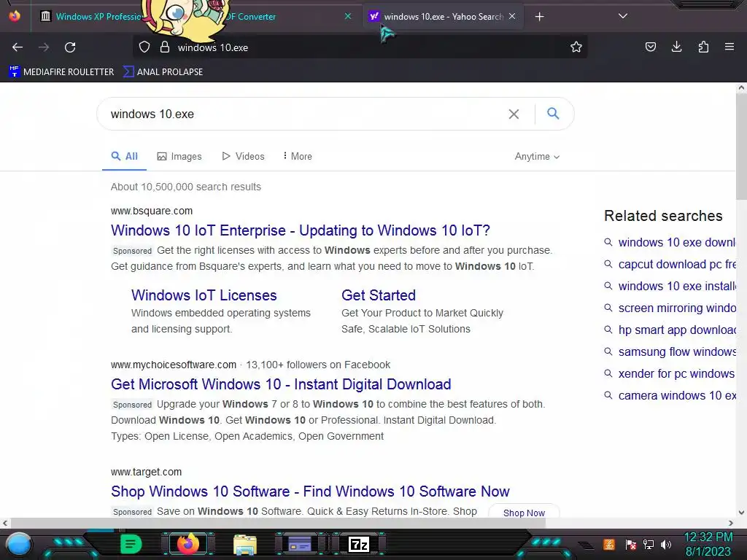
Task: Submit search with the blue magnifier button
Action: click(553, 114)
